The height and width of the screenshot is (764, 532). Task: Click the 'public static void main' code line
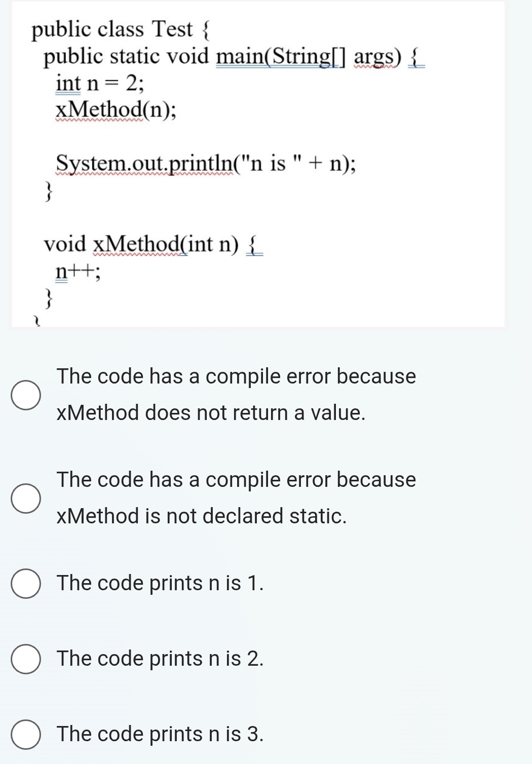[x=233, y=56]
